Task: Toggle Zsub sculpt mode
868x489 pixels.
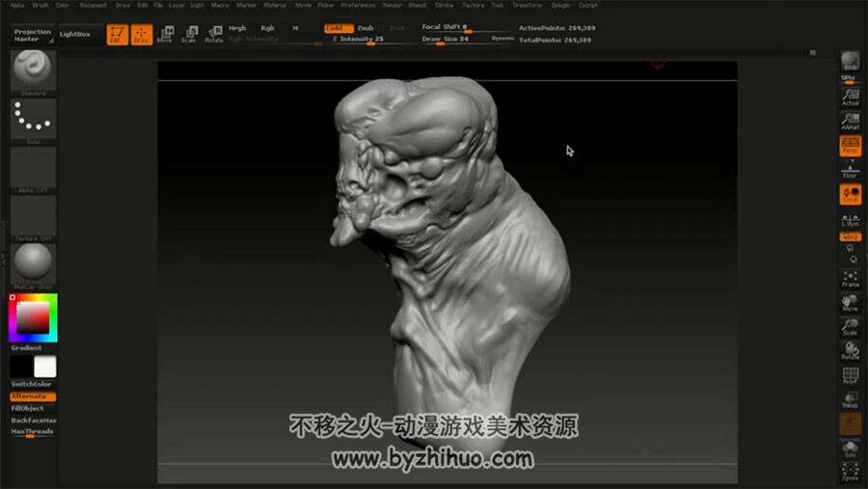Action: 366,28
